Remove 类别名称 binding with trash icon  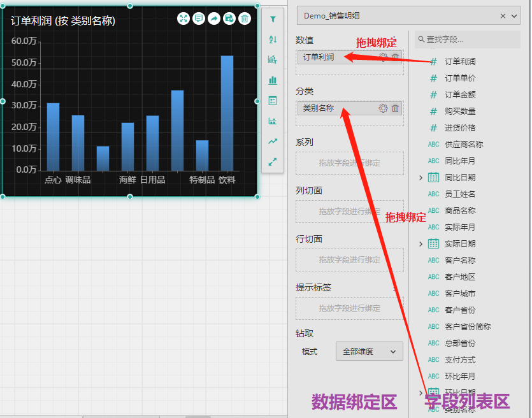pyautogui.click(x=395, y=108)
